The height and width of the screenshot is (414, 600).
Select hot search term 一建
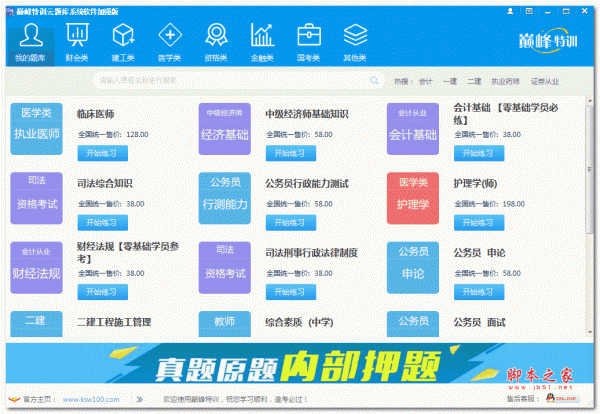(x=450, y=81)
